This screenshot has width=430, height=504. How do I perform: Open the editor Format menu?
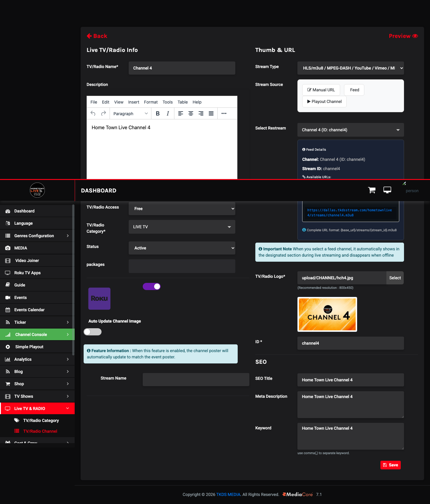[151, 102]
